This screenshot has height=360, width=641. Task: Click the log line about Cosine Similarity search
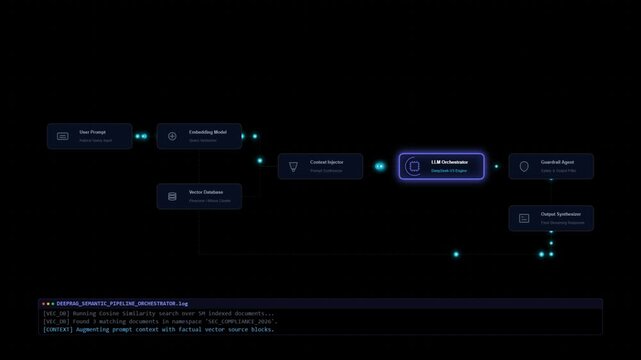pos(159,314)
